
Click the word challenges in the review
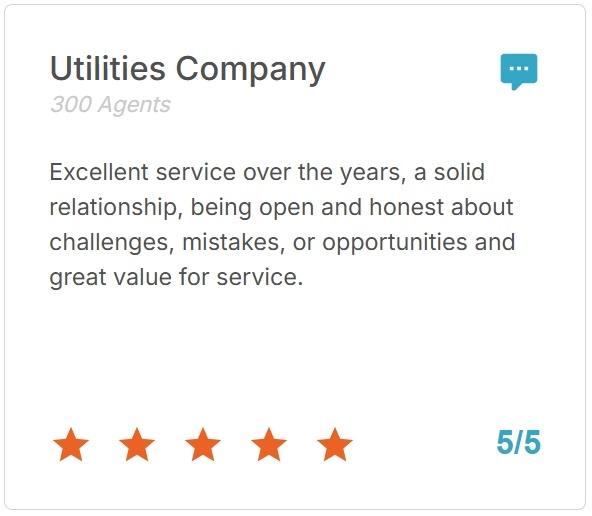coord(109,243)
